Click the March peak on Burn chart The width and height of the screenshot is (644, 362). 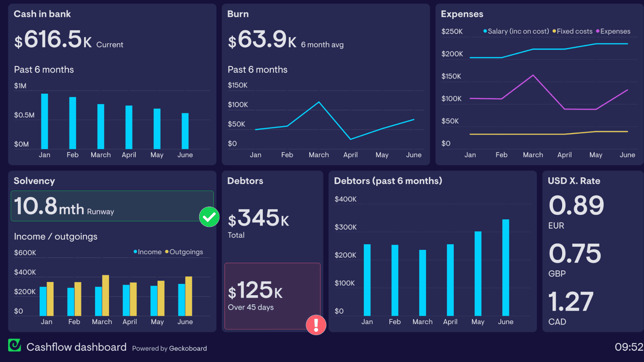319,102
